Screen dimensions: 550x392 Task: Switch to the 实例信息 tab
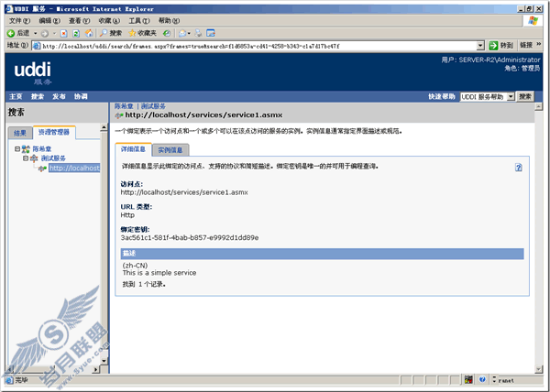pos(170,150)
